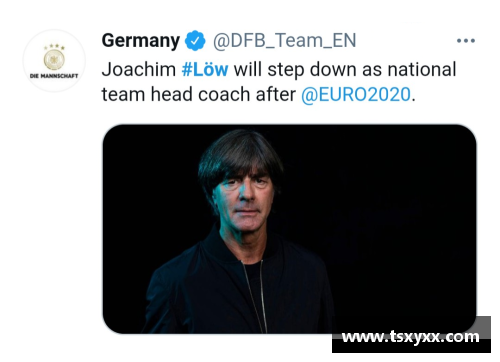Click the www.tsxyxx.com watermark
The width and height of the screenshot is (500, 362).
tap(411, 337)
